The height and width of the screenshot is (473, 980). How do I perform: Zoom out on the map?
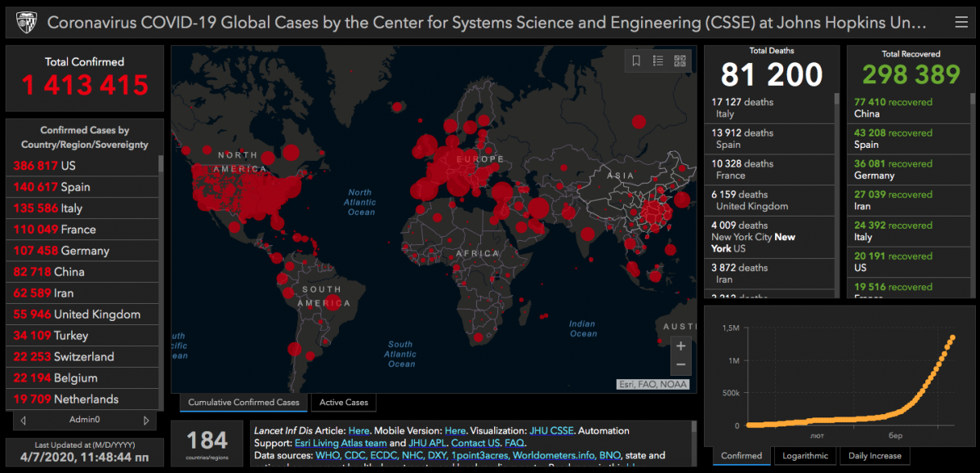(680, 365)
